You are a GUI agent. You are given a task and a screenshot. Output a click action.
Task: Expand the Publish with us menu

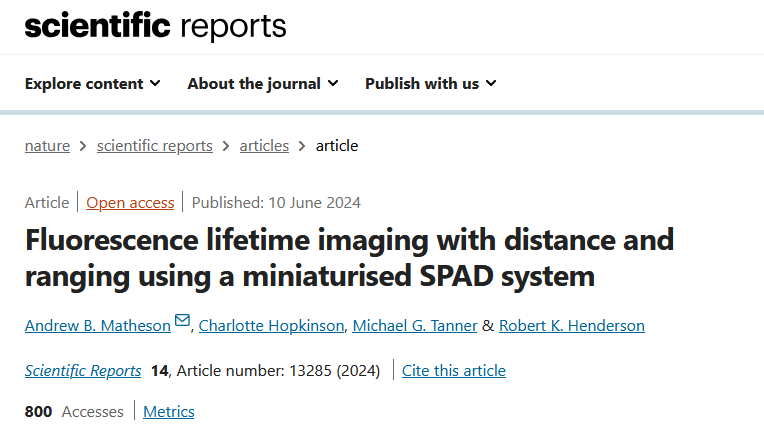coord(430,84)
